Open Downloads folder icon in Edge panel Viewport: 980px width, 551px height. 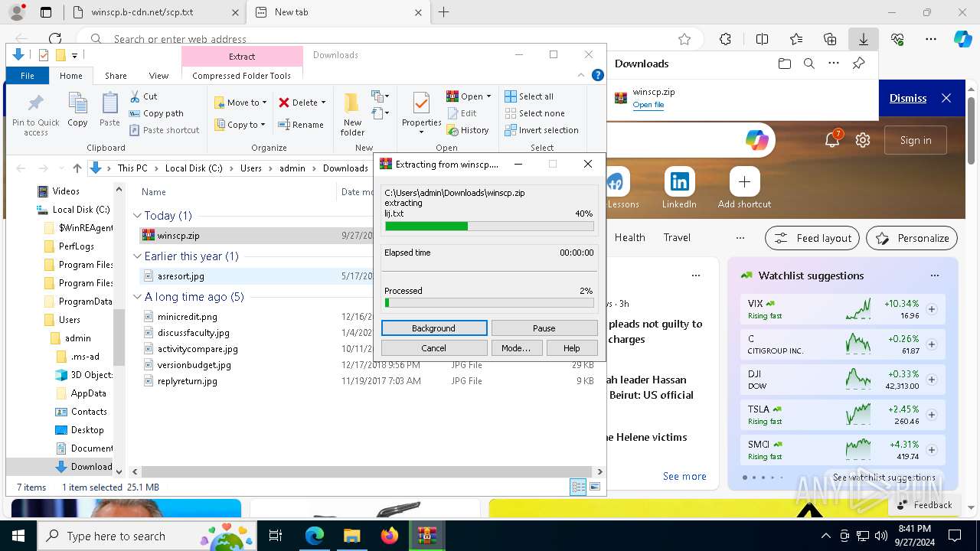coord(784,64)
